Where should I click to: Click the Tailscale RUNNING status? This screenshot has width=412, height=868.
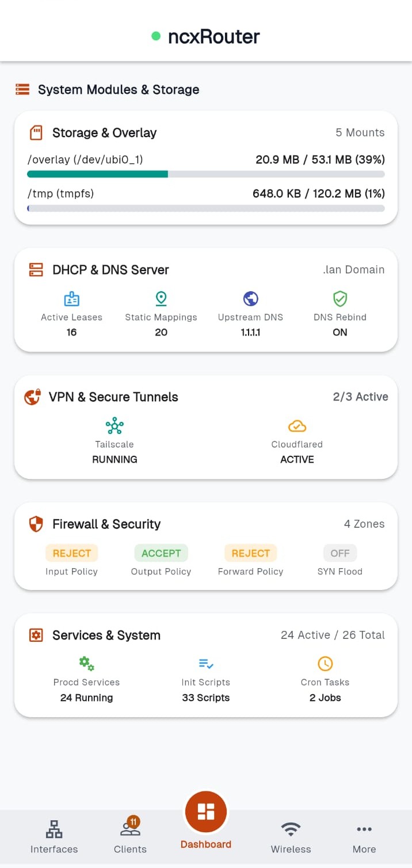point(115,459)
